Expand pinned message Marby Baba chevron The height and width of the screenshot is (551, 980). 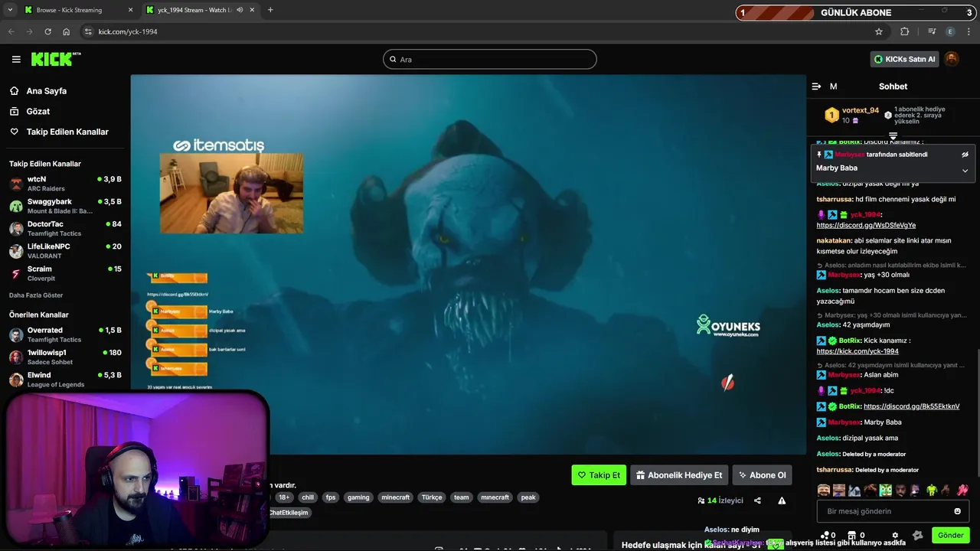pos(965,171)
